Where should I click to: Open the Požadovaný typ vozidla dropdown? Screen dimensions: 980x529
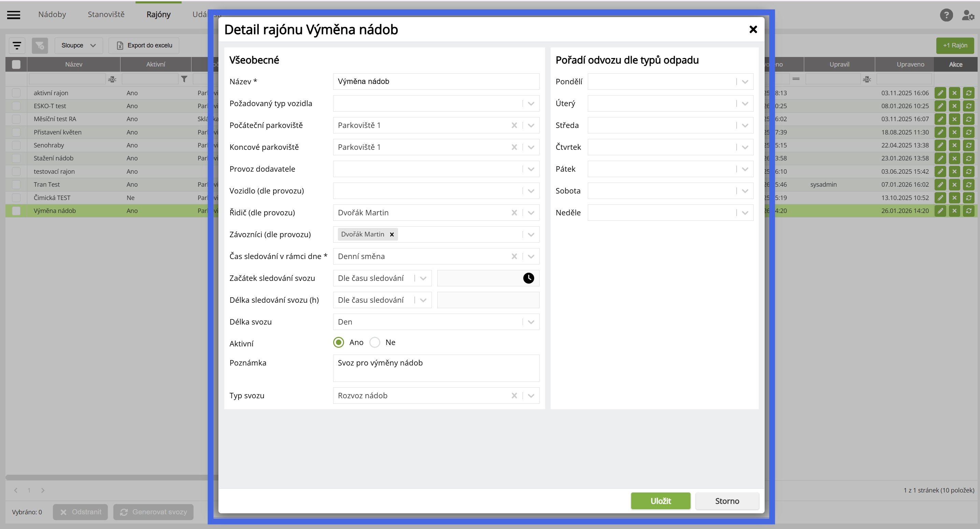point(531,103)
